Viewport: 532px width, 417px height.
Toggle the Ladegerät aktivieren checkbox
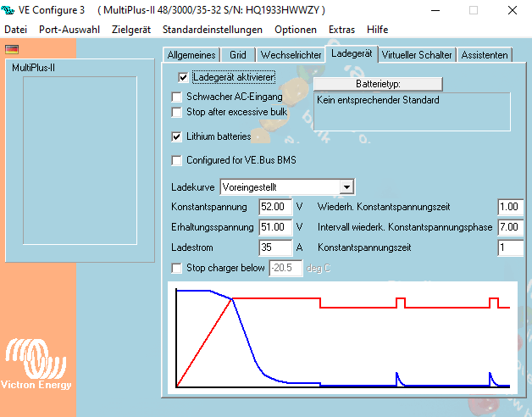pos(183,77)
